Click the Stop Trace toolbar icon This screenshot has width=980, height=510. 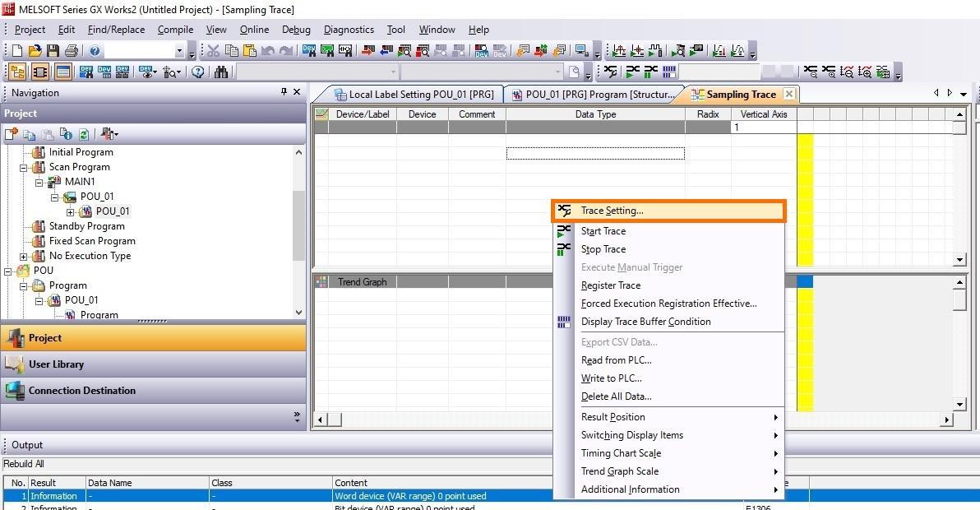tap(651, 72)
